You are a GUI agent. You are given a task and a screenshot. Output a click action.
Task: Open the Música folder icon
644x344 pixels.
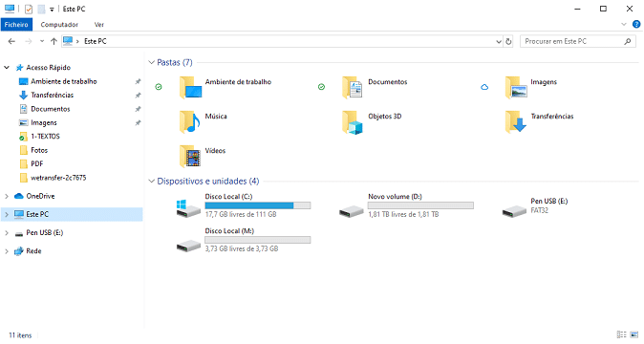190,122
